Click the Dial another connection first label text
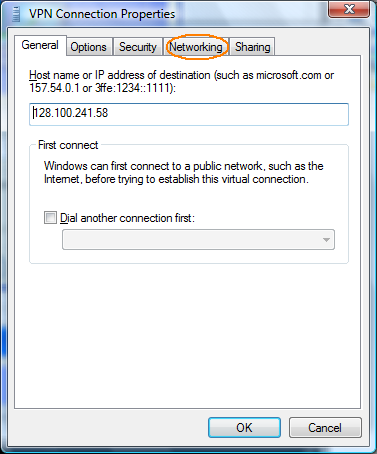 tap(127, 218)
